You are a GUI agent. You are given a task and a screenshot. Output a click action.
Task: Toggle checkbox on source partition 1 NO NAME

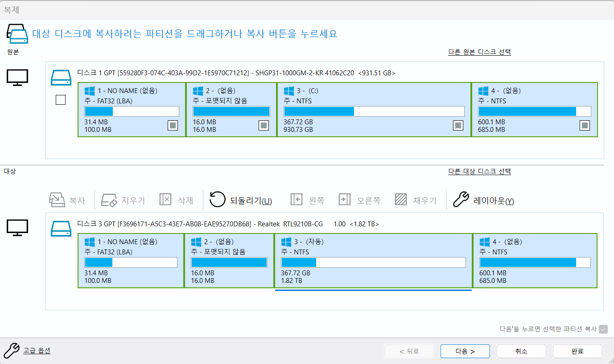tap(173, 126)
